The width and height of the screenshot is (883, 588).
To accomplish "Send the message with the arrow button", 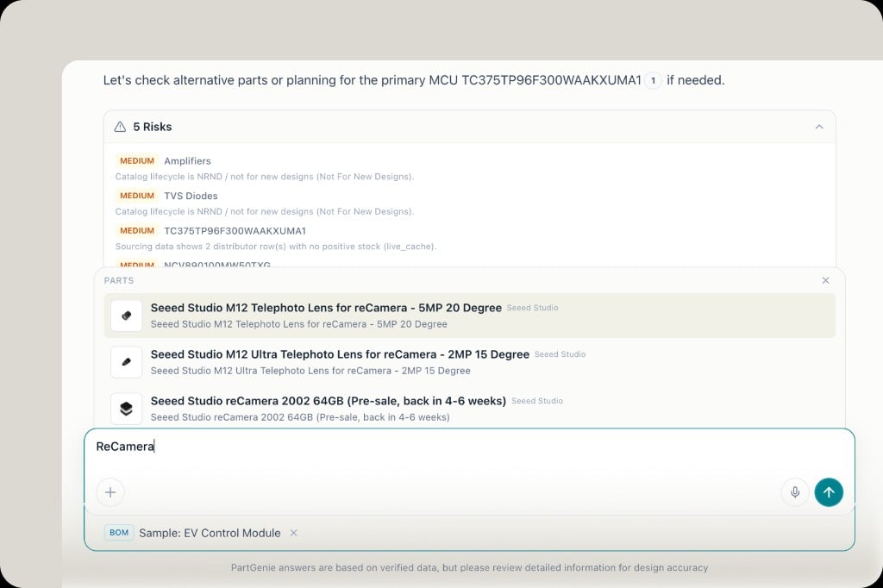I will click(x=829, y=492).
